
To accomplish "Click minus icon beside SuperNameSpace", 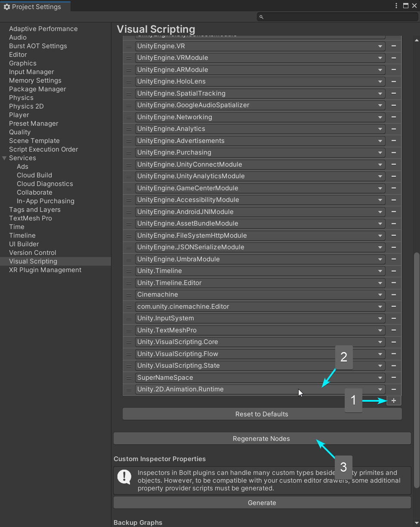I will (x=393, y=378).
